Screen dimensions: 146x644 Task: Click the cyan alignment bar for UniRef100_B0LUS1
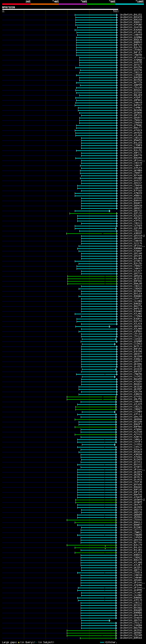click(x=96, y=15)
